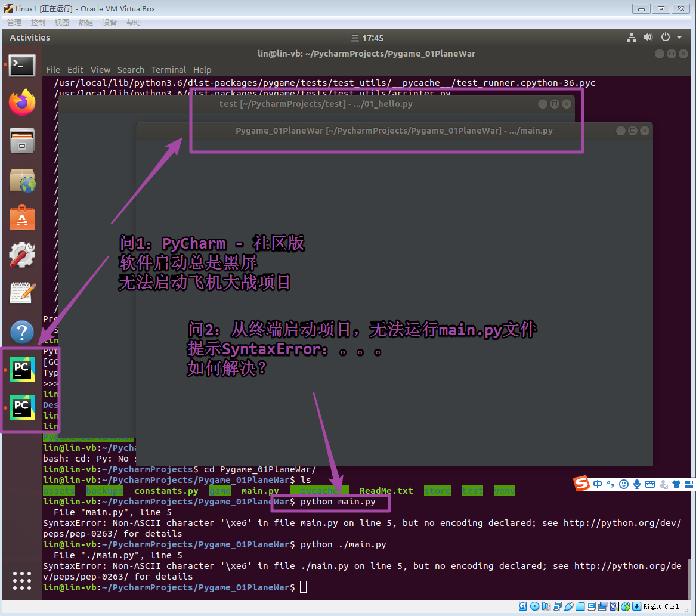Open the Terminal icon in the Ubuntu dock
Screen dimensions: 696x616
[x=21, y=65]
